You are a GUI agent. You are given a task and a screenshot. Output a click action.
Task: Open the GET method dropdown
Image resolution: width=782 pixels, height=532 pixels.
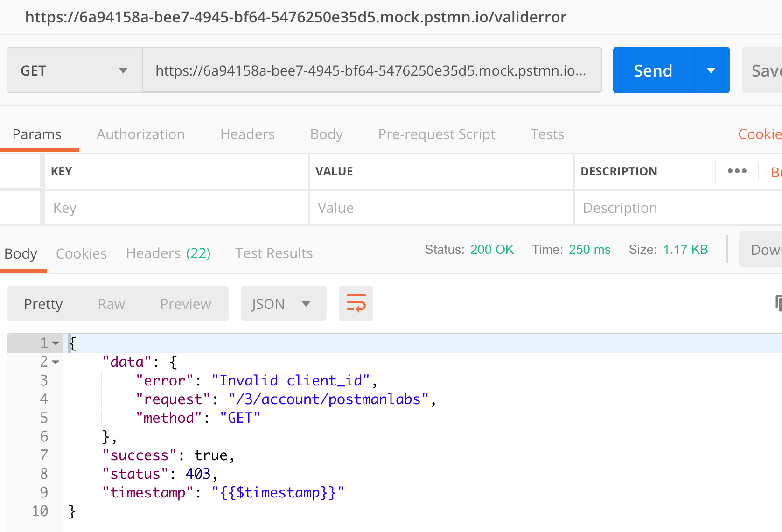(x=75, y=70)
